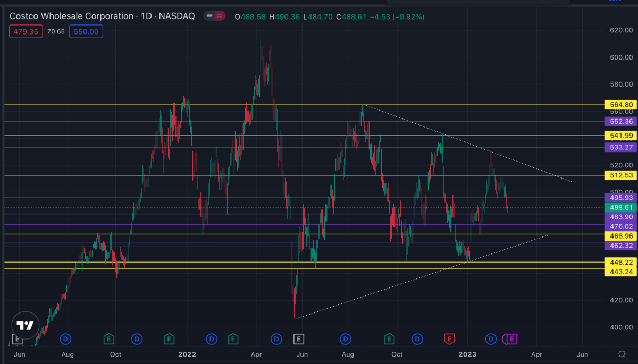Click dividend D marker just right of 2023 label

491,338
